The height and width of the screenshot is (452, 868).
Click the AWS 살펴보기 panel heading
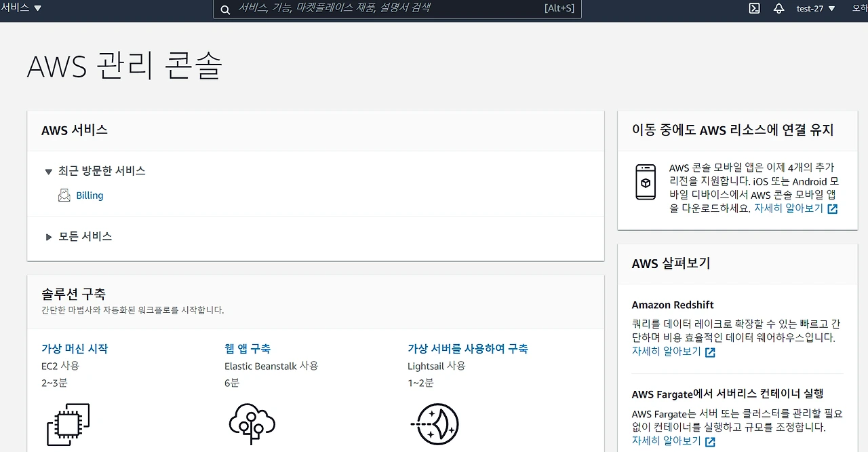click(x=671, y=263)
